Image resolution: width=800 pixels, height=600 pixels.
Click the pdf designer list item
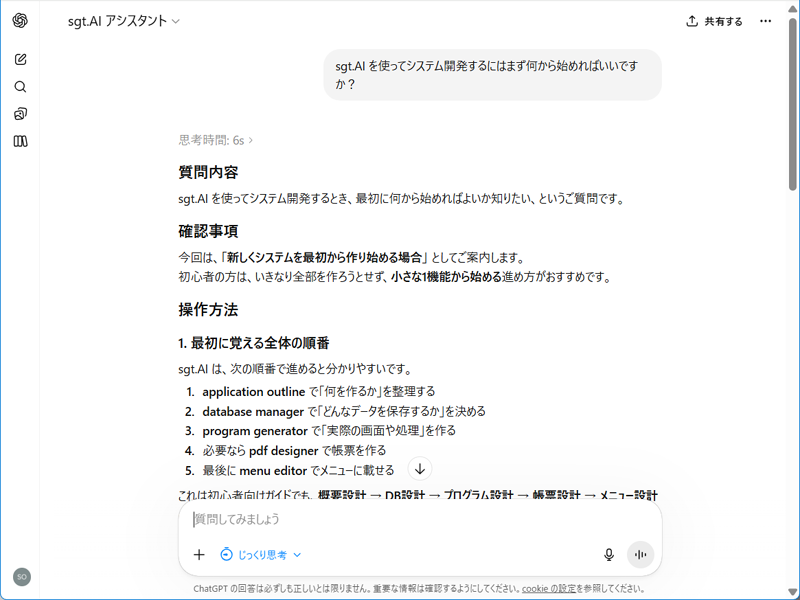click(x=285, y=451)
